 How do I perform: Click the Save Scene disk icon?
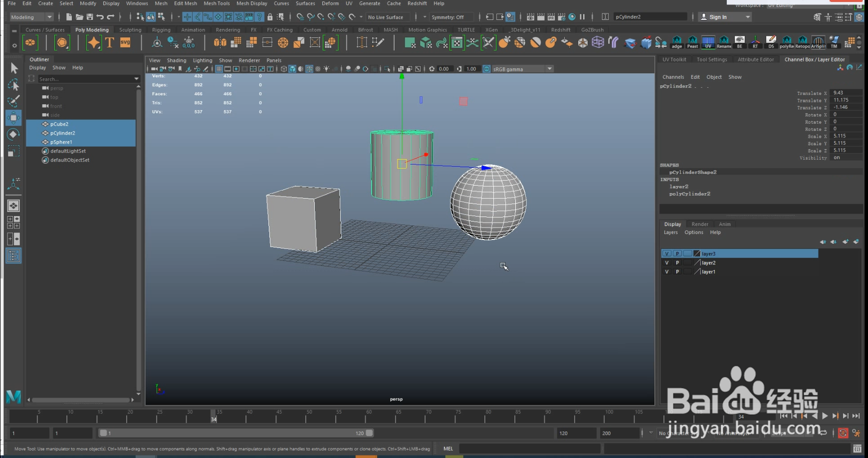(x=90, y=17)
